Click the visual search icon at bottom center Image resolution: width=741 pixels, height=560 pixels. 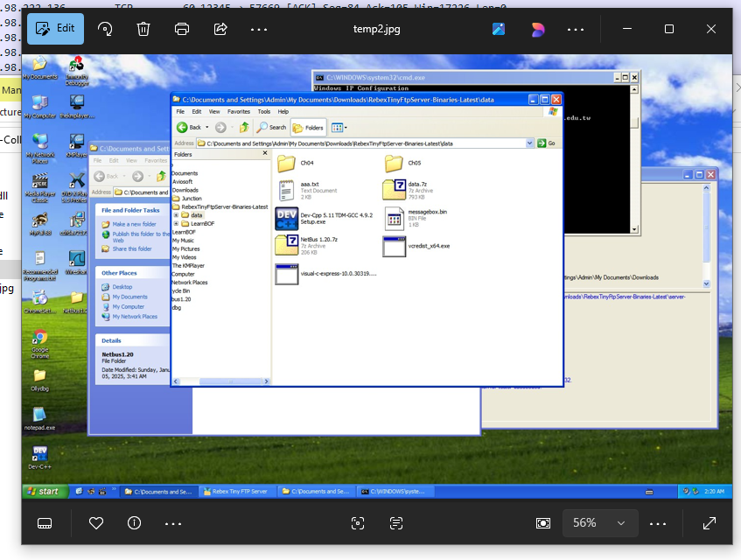coord(357,523)
